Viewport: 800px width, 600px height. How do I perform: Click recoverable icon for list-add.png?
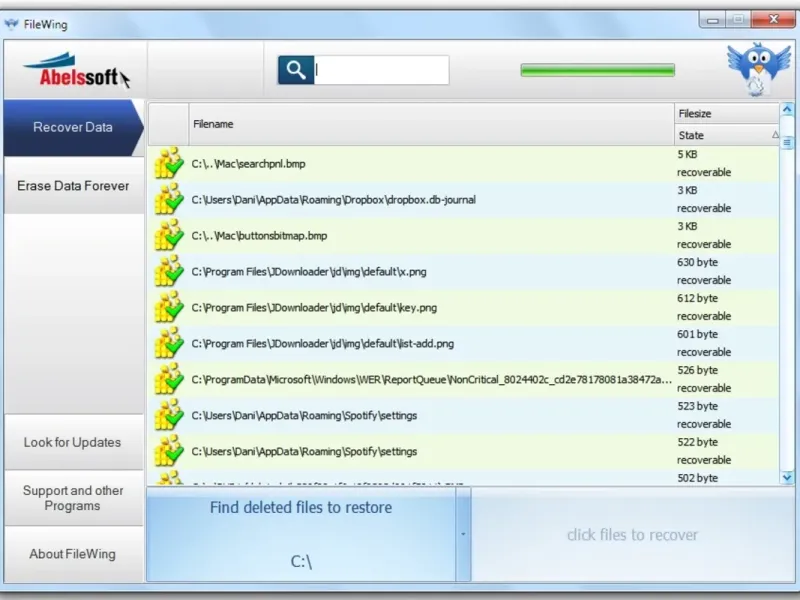click(x=169, y=343)
